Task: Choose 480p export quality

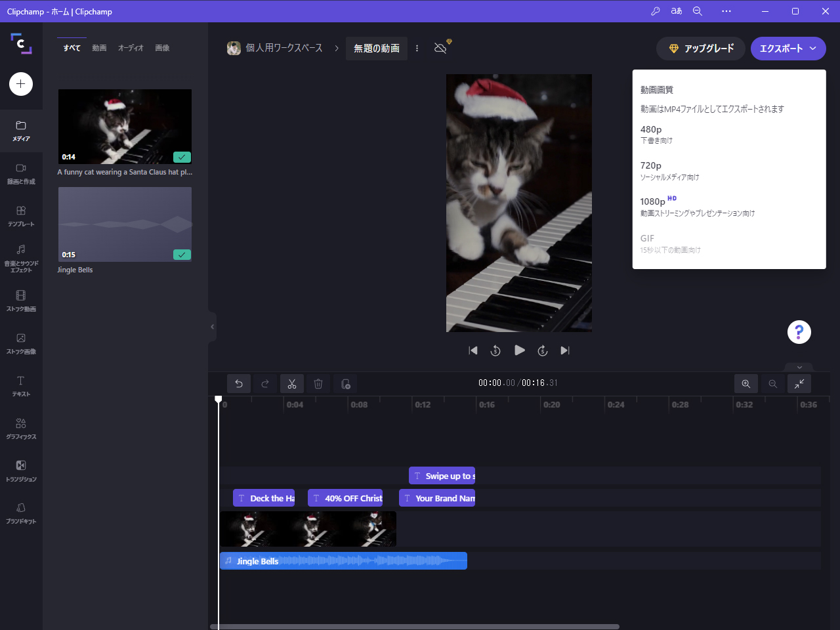Action: (x=729, y=134)
